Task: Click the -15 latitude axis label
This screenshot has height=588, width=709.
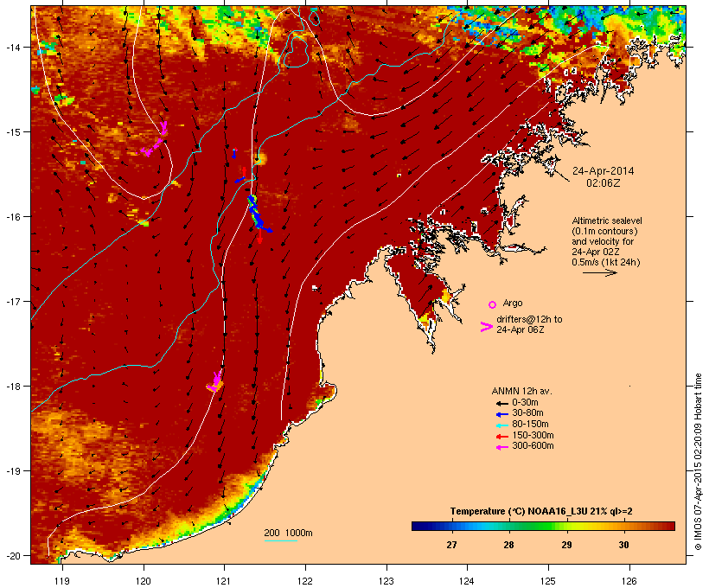Action: [x=13, y=132]
